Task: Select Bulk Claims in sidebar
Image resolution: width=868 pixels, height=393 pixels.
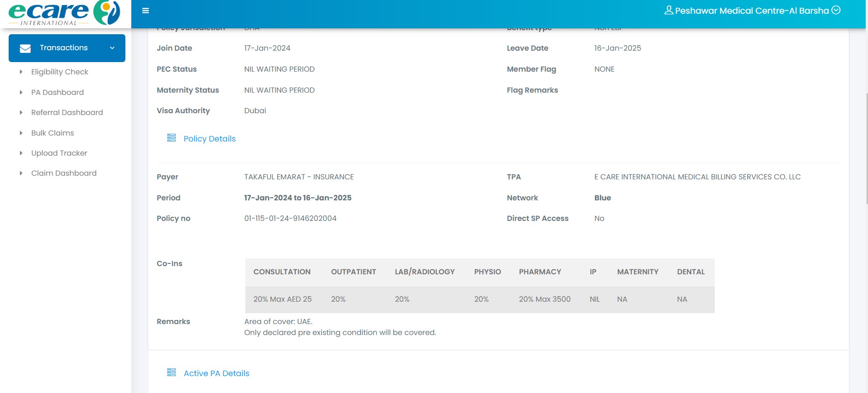Action: click(x=52, y=133)
